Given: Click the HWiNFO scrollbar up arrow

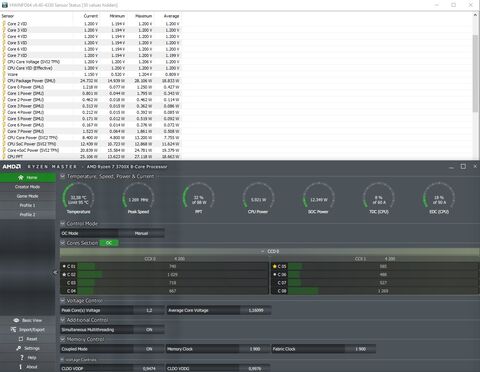Looking at the screenshot, I should click(475, 15).
